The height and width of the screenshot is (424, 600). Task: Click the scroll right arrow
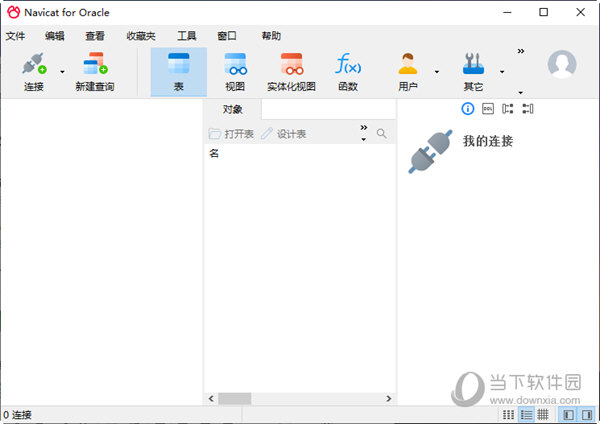389,399
